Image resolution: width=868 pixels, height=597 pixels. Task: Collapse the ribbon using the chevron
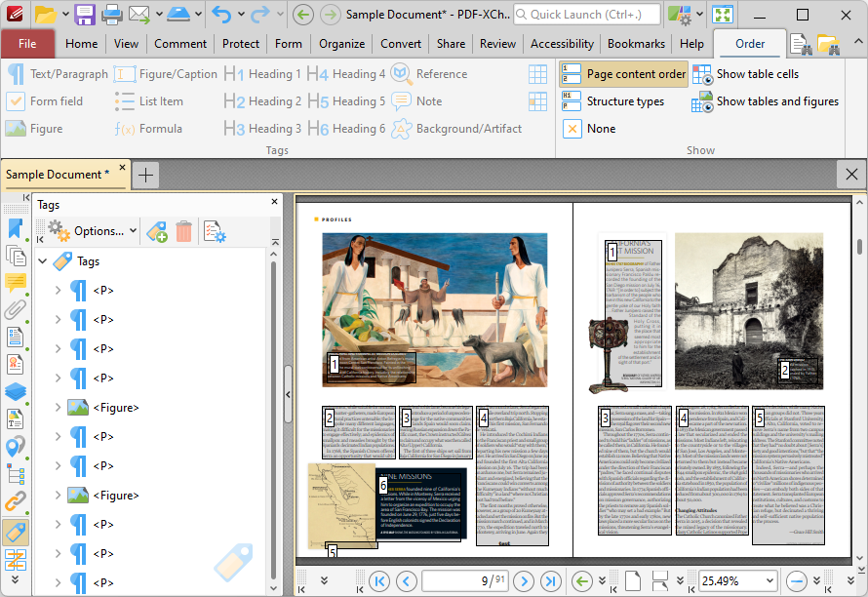(x=857, y=42)
